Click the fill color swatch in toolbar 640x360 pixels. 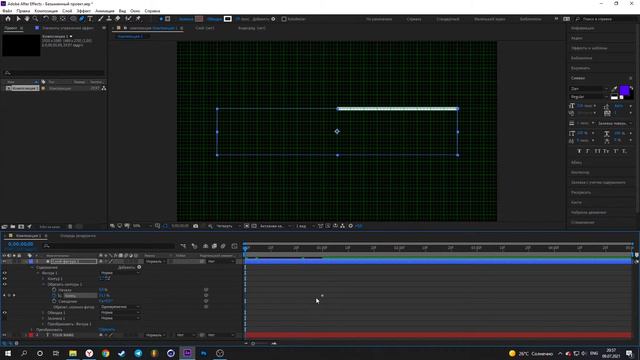pos(199,19)
